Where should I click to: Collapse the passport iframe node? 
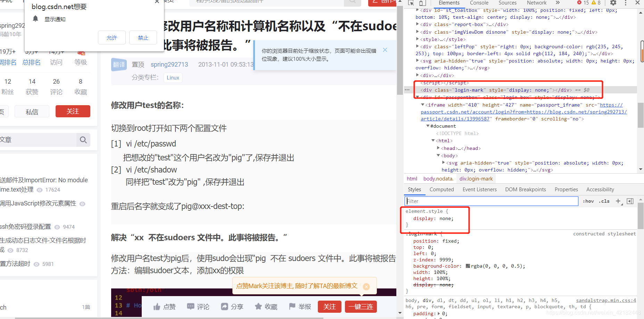point(423,105)
